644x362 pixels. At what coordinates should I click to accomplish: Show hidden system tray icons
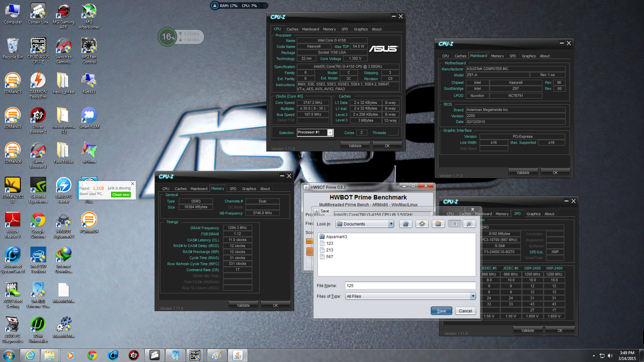tap(594, 356)
